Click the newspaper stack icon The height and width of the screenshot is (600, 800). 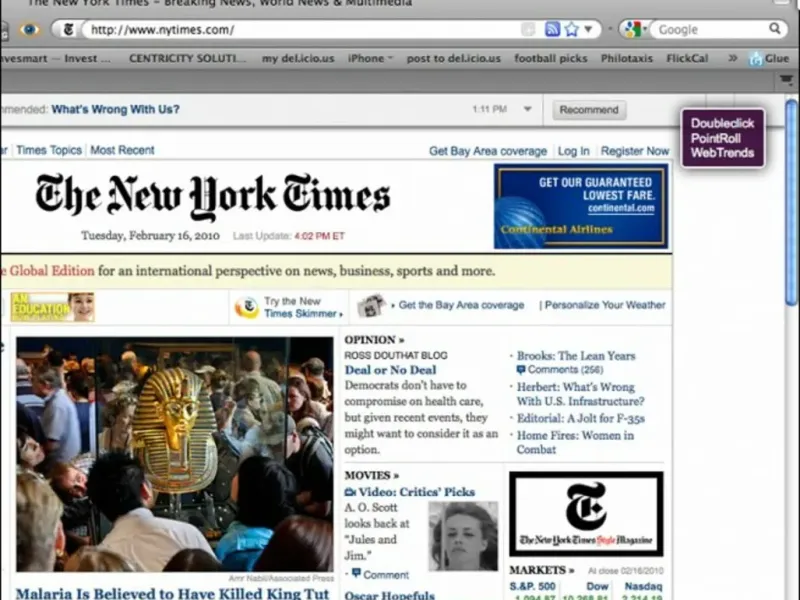click(371, 306)
